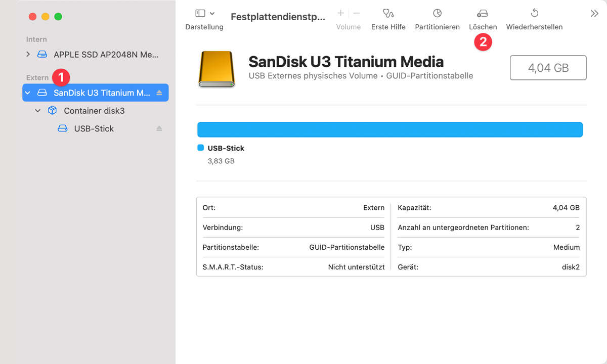Open the Darstellung dropdown chevron

pos(212,14)
